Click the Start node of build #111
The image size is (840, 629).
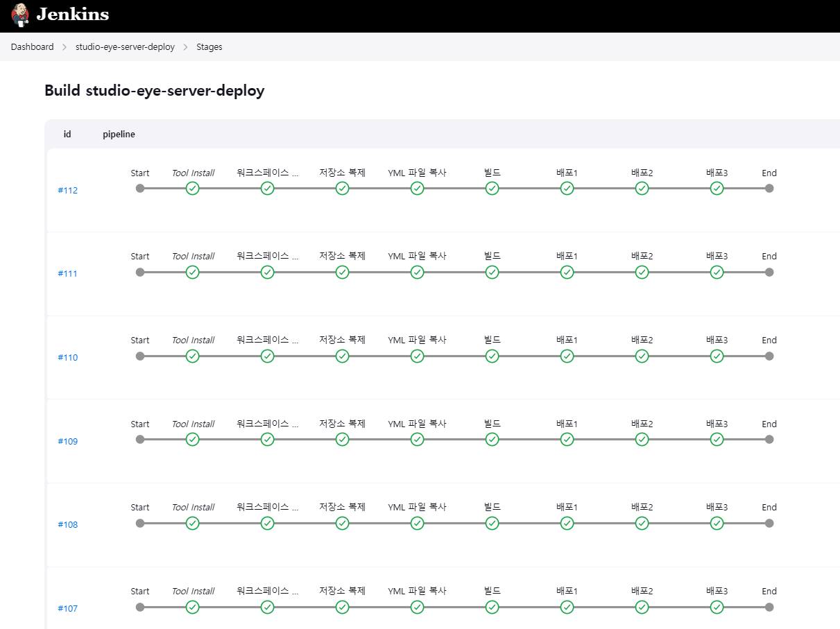click(x=140, y=272)
